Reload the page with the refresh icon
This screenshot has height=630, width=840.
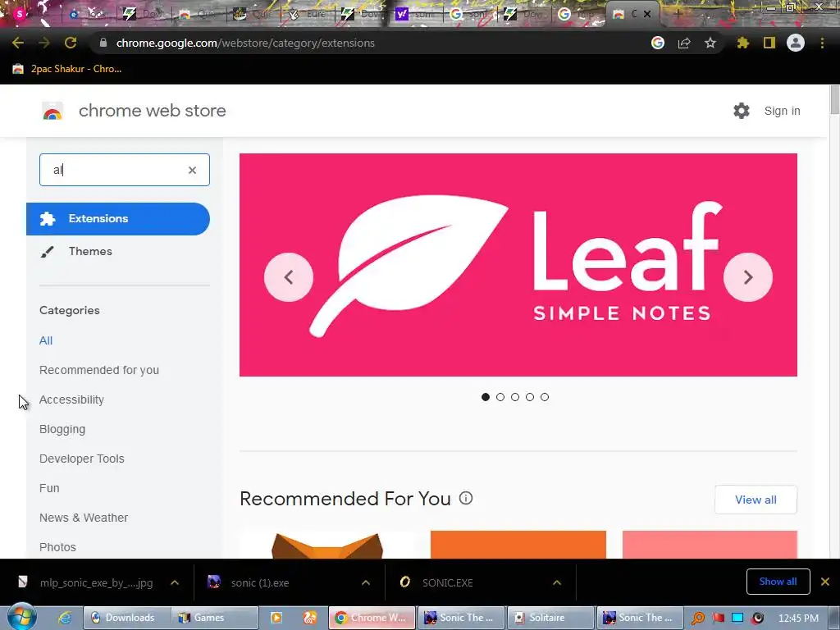point(71,43)
